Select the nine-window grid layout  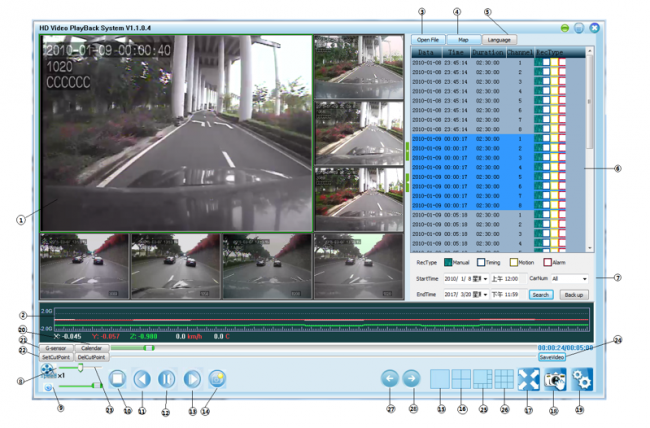tap(504, 379)
